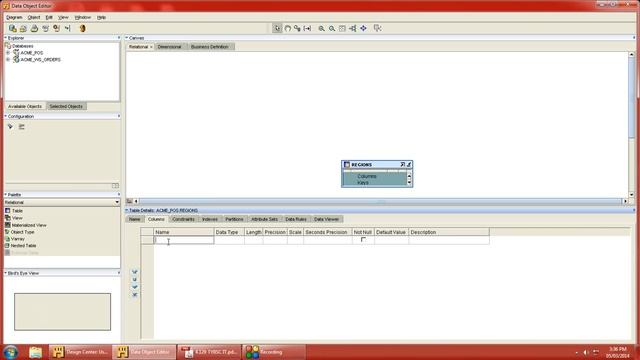Click the last icon in the canvas toolbar
The width and height of the screenshot is (640, 360).
coord(378,28)
